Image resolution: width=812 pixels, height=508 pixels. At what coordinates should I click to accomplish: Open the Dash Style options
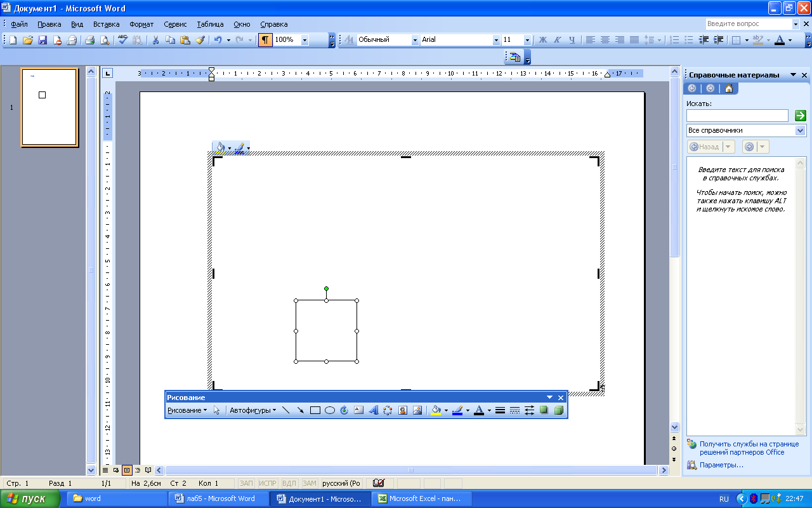click(514, 410)
